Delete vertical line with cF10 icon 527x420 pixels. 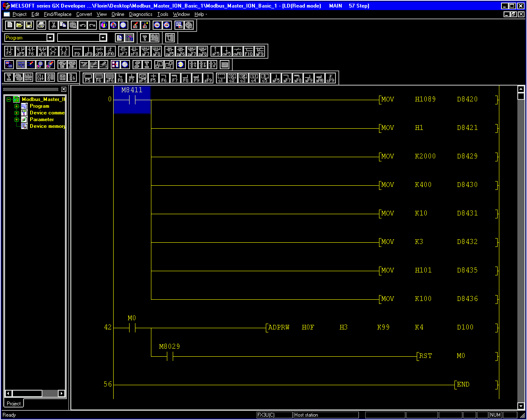(110, 52)
